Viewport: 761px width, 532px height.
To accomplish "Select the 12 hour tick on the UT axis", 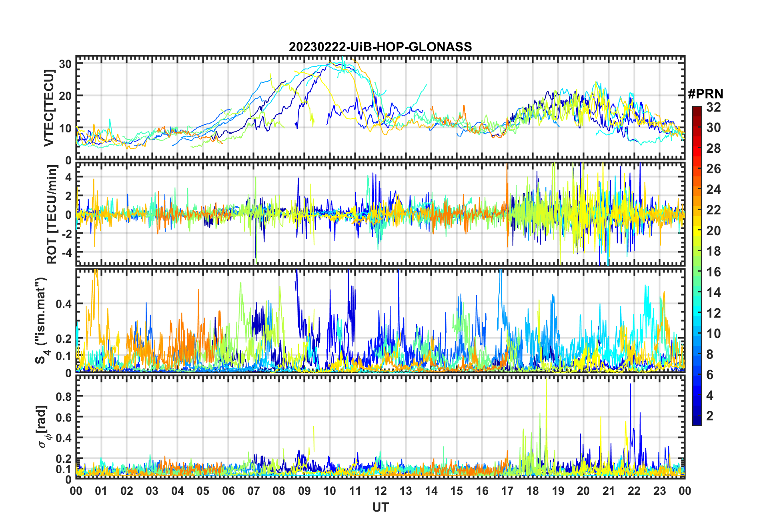I will [380, 491].
